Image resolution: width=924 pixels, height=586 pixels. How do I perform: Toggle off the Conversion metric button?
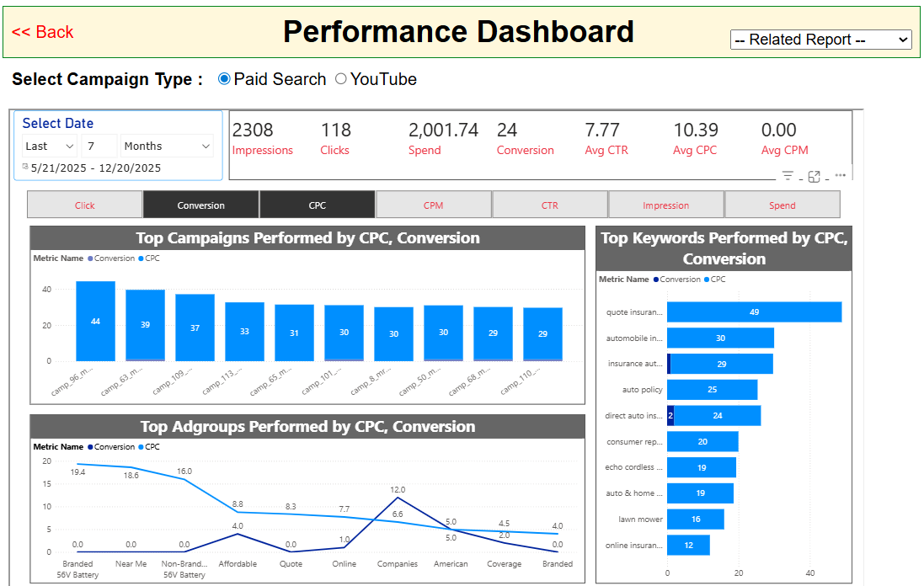(200, 205)
